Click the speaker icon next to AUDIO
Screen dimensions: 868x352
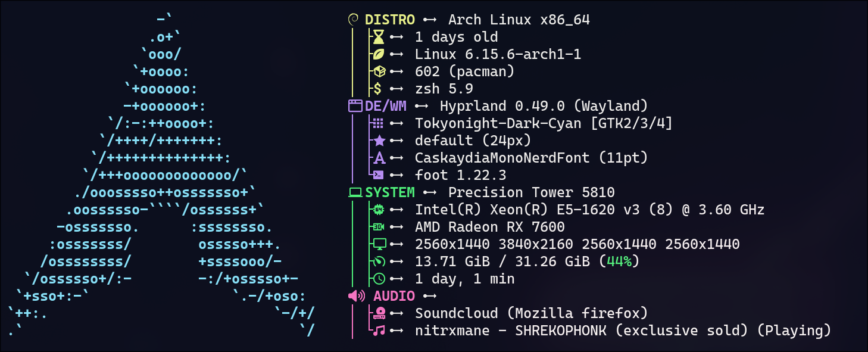pyautogui.click(x=356, y=296)
